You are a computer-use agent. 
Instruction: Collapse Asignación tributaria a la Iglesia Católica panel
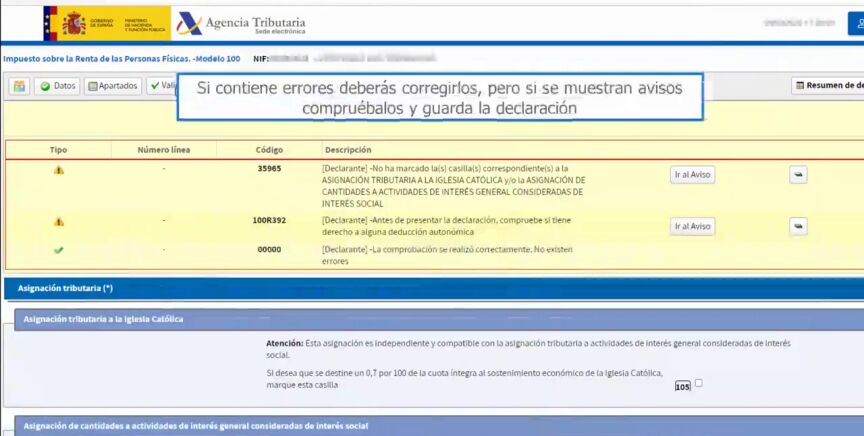coord(103,319)
